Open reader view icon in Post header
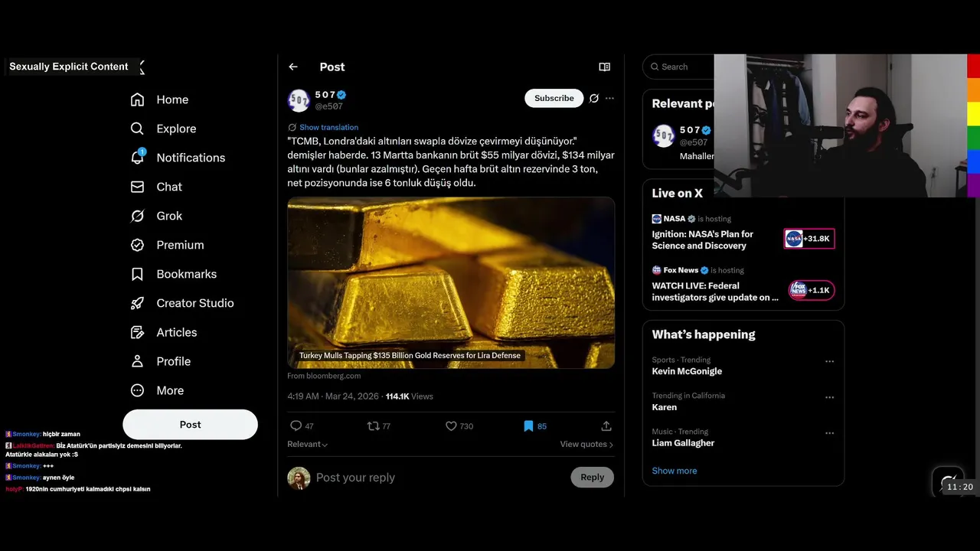The image size is (980, 551). (604, 67)
